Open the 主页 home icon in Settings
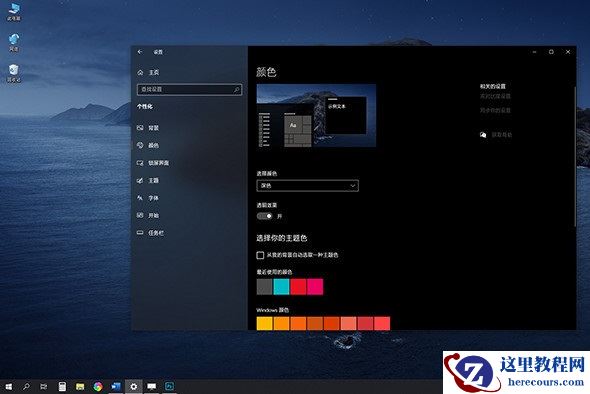Screen dimensions: 590x394 point(140,72)
